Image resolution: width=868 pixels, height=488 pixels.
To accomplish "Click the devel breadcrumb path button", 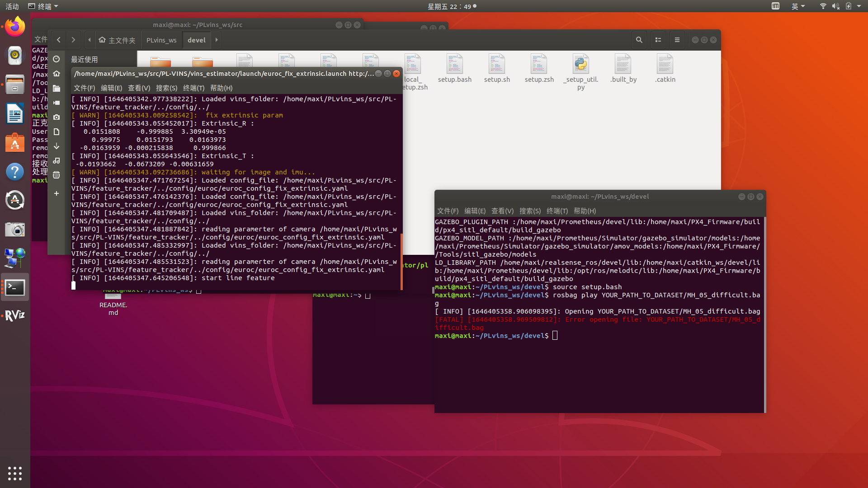I will coord(196,40).
